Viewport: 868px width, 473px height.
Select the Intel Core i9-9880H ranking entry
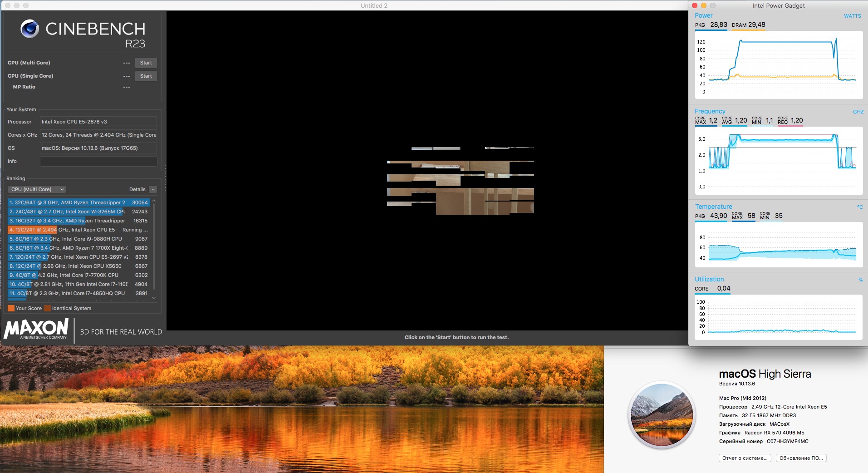coord(78,239)
